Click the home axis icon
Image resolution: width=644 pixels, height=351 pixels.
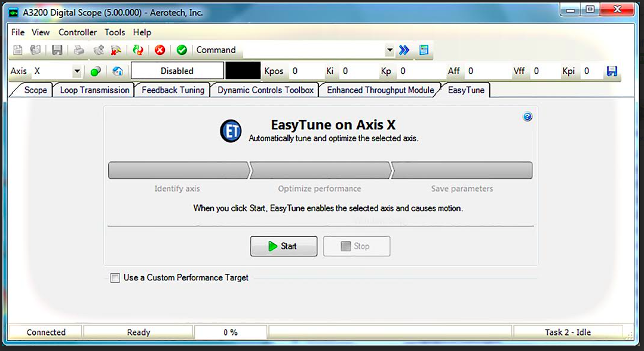tap(118, 72)
